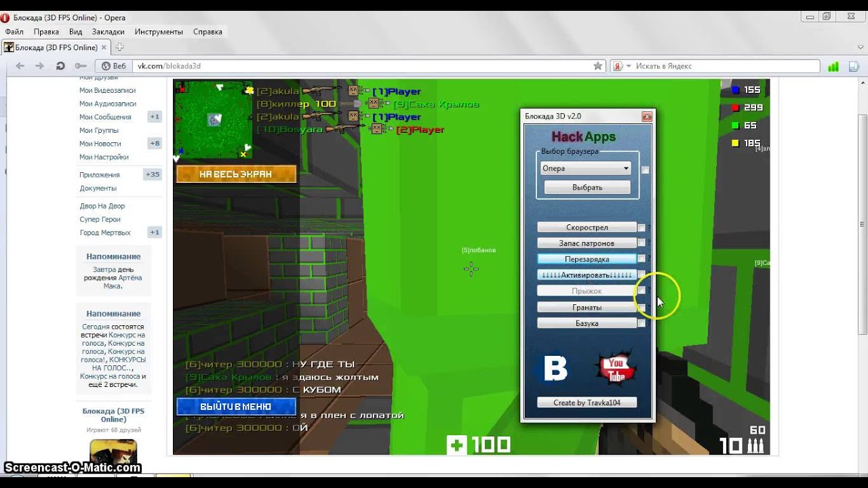Open Приложения in VK sidebar
This screenshot has height=488, width=868.
[100, 175]
